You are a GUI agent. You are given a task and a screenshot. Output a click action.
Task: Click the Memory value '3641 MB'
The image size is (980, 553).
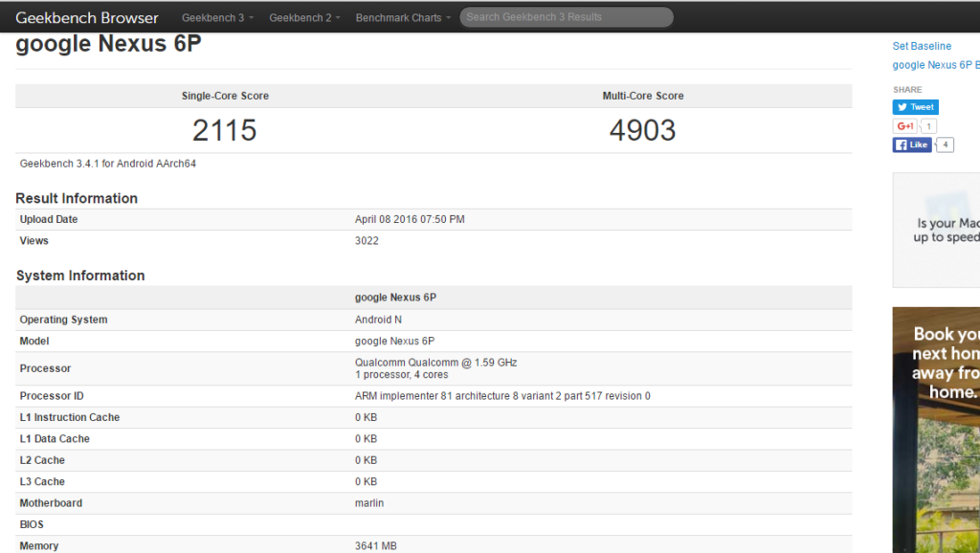(x=375, y=546)
